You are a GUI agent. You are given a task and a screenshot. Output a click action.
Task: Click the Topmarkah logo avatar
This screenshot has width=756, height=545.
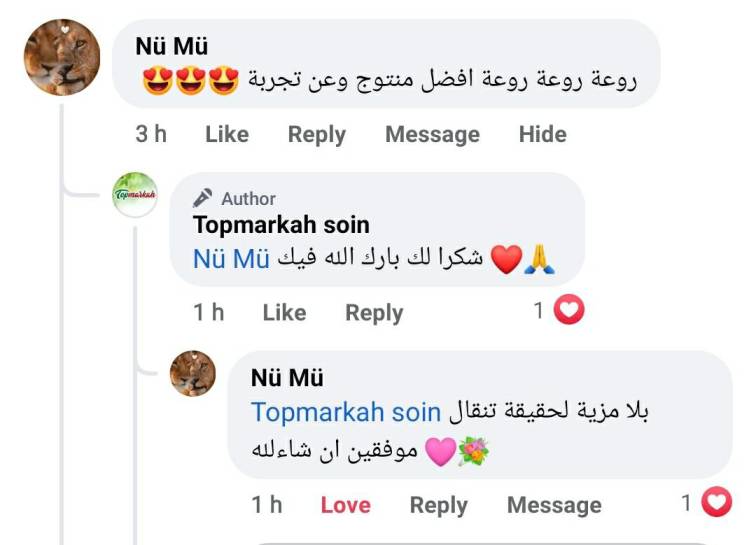tap(135, 194)
